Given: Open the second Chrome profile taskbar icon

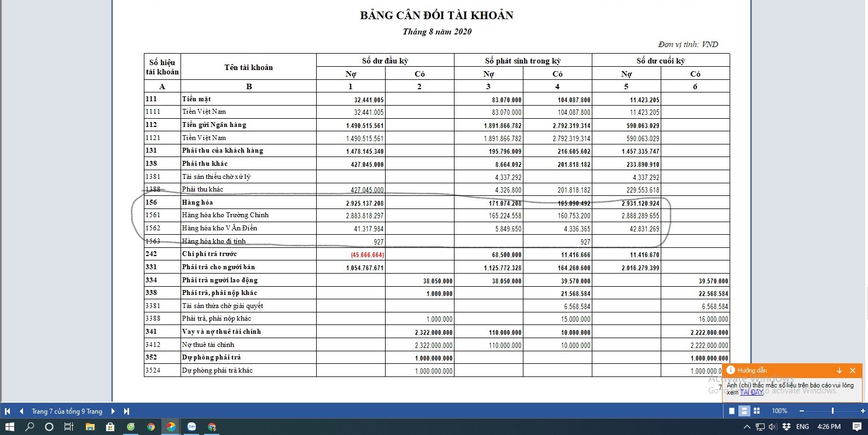Looking at the screenshot, I should 212,427.
